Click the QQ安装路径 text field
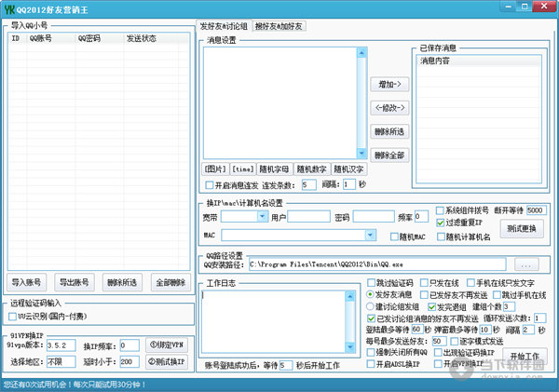This screenshot has height=392, width=559. pyautogui.click(x=377, y=264)
